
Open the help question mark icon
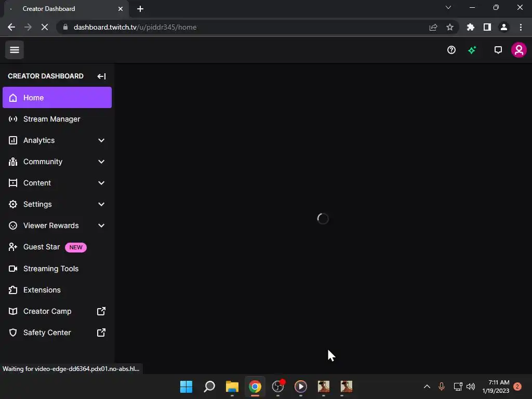[451, 50]
